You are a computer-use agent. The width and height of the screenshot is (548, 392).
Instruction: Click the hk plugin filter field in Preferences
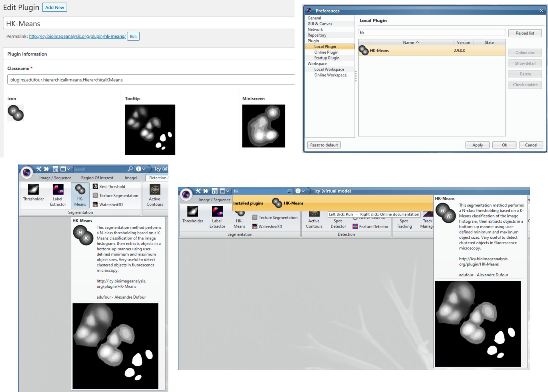(432, 33)
